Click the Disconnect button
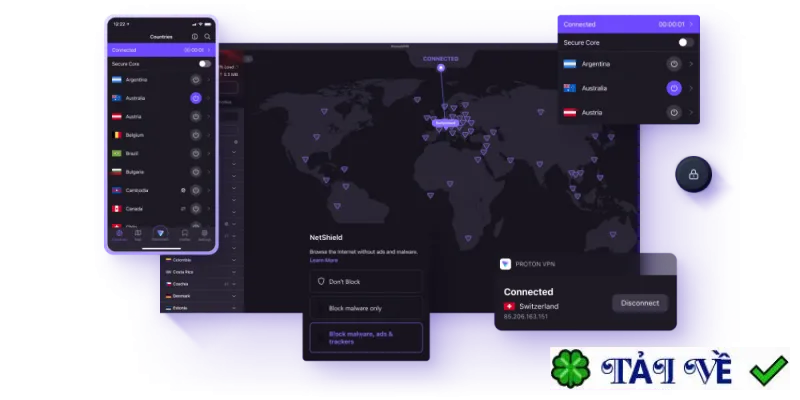Viewport: 800px width, 400px height. [640, 303]
